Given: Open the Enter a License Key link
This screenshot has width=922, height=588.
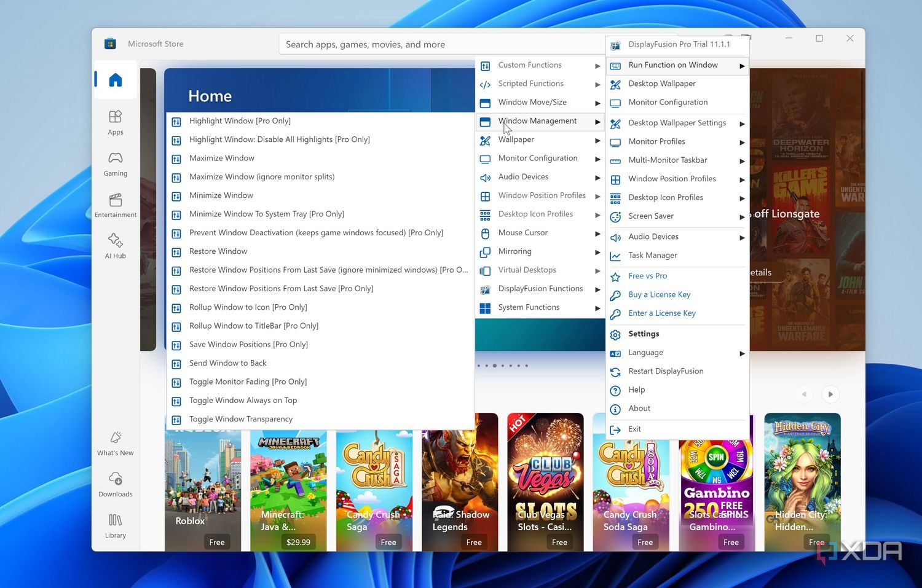Looking at the screenshot, I should (662, 313).
